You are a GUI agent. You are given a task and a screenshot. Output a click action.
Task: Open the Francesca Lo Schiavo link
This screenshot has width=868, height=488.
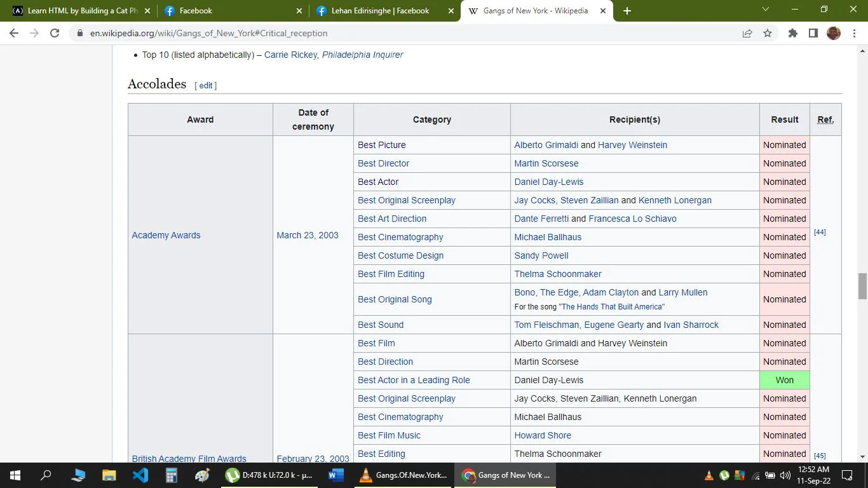pos(632,219)
